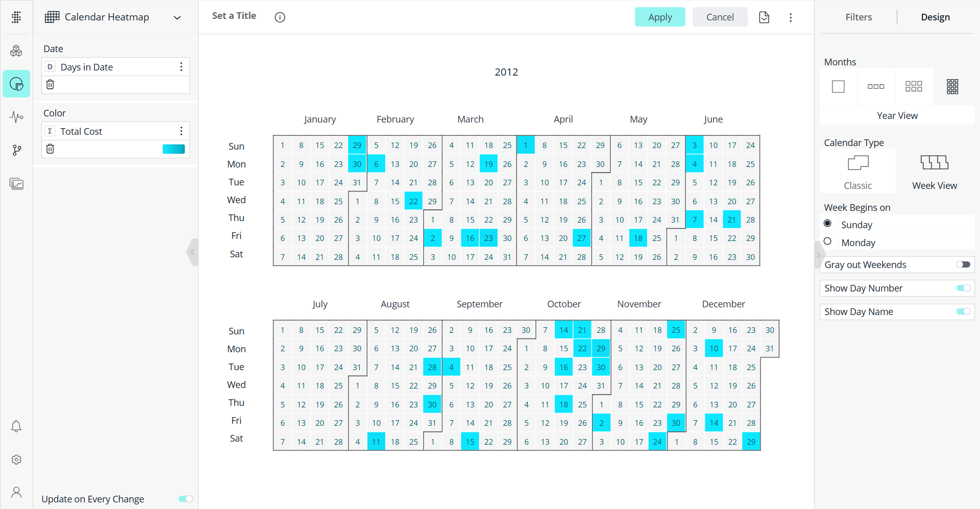Switch to the Filters tab

(858, 17)
